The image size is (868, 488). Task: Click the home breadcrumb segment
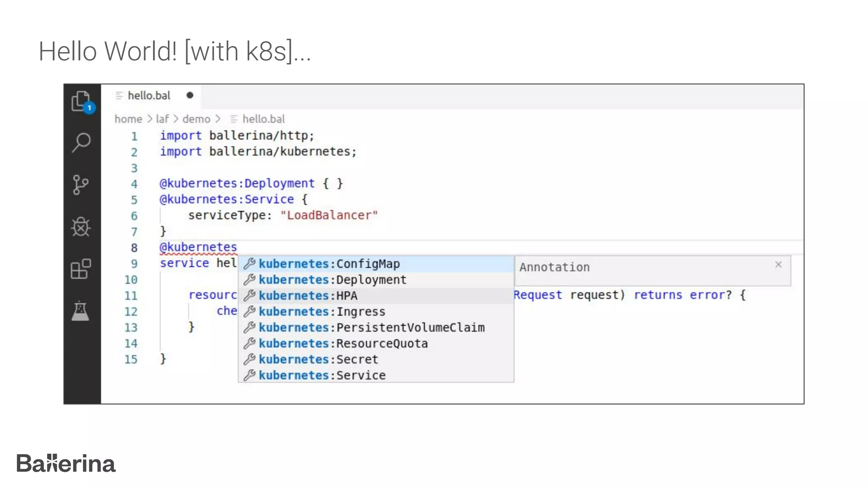click(x=128, y=119)
